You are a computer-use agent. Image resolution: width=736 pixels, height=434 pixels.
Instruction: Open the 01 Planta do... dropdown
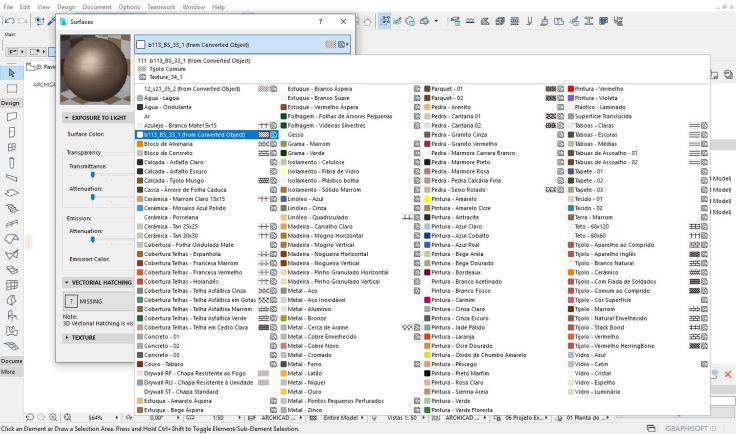pos(583,418)
